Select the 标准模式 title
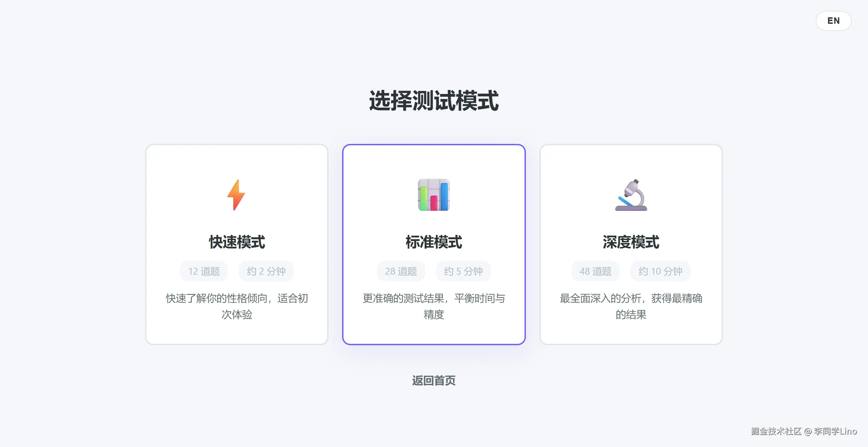Viewport: 868px width, 447px height. 434,242
